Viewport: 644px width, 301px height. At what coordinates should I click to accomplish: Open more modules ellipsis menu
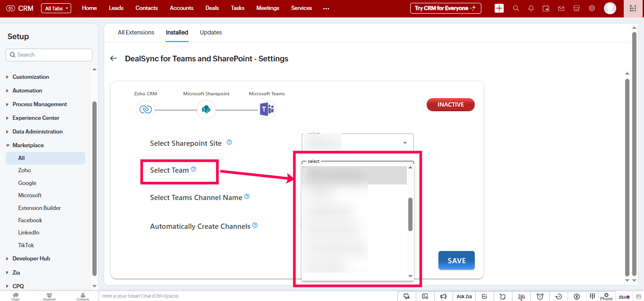point(326,8)
